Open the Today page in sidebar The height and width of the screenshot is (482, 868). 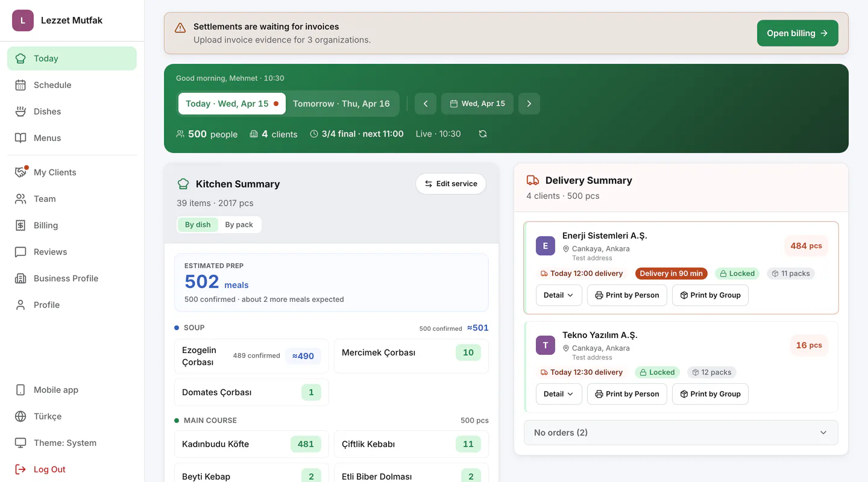coord(72,58)
